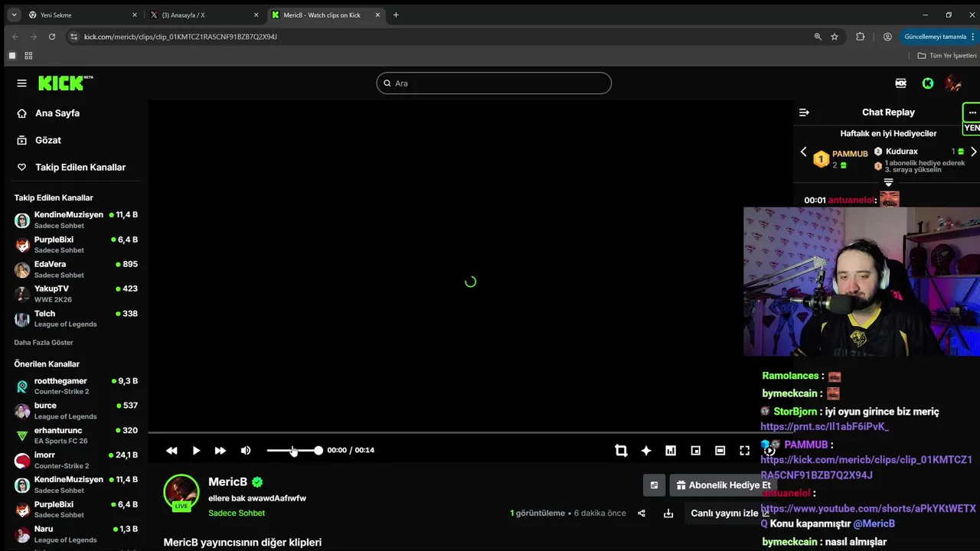Click the green K coin icon
This screenshot has width=980, height=551.
tap(928, 83)
